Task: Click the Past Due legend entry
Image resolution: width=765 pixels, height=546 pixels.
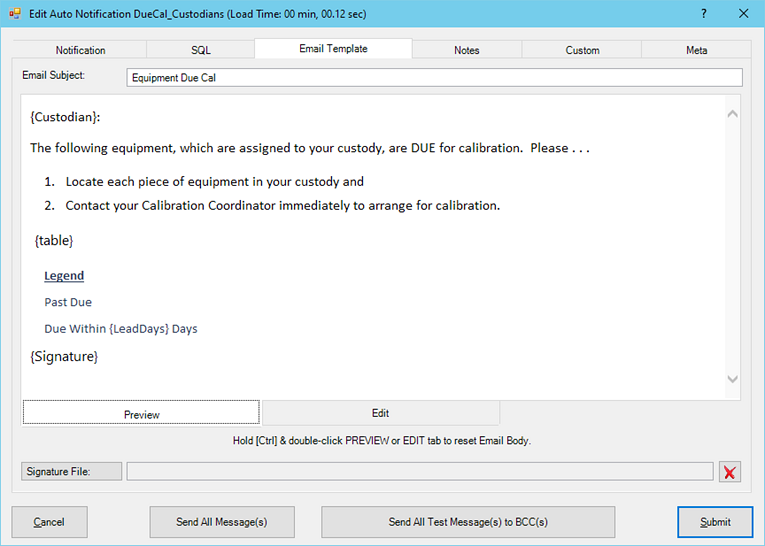Action: click(68, 302)
